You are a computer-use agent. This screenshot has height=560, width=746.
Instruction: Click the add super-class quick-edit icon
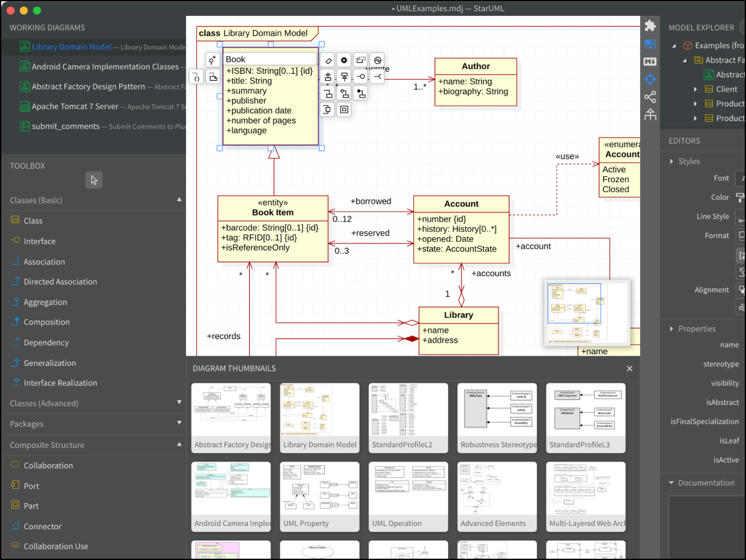(x=344, y=77)
